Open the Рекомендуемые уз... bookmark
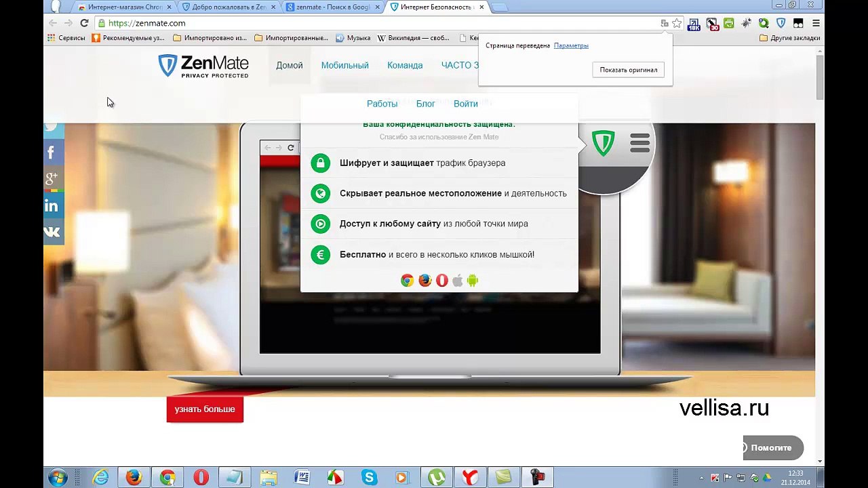The height and width of the screenshot is (488, 868). tap(128, 38)
